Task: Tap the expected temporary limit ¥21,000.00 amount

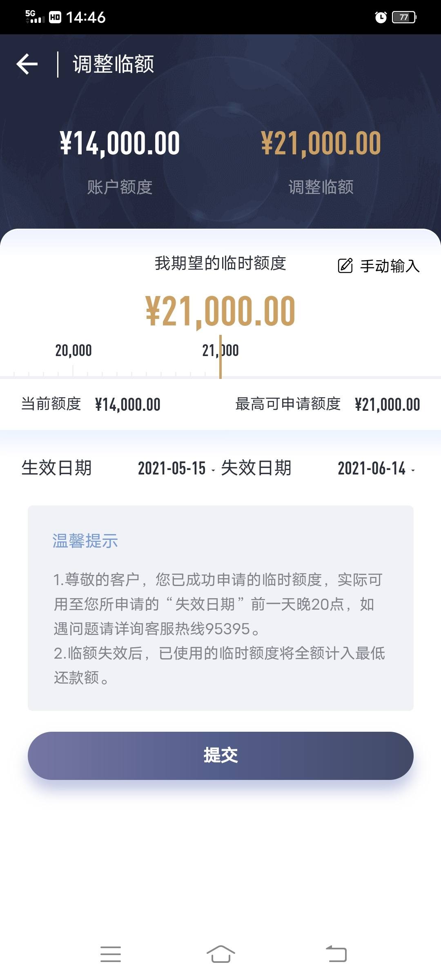Action: pyautogui.click(x=220, y=312)
